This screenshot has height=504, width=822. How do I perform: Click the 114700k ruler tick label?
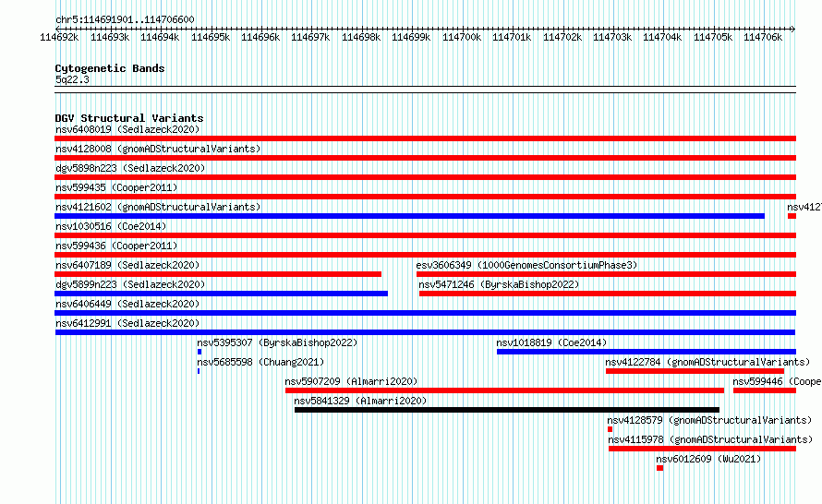coord(462,37)
